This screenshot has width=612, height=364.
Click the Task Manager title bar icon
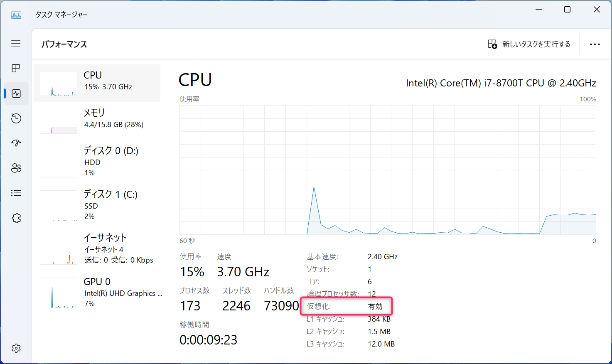coord(16,15)
